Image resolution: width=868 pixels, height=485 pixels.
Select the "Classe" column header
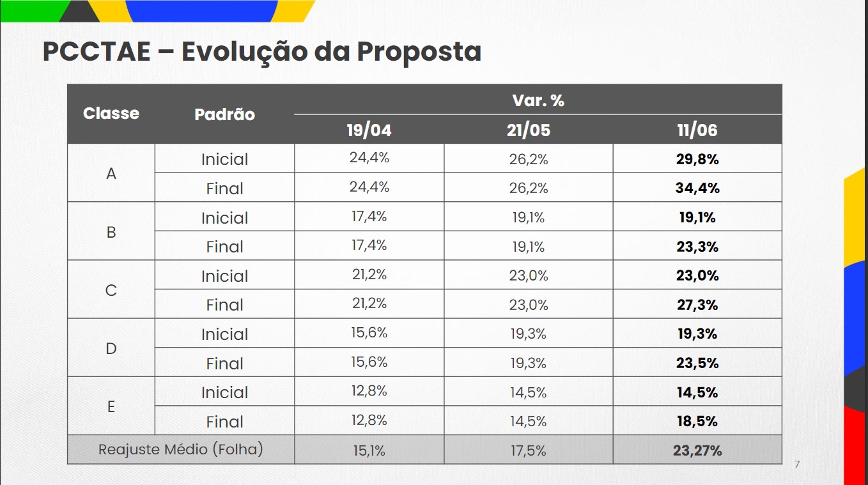(111, 114)
